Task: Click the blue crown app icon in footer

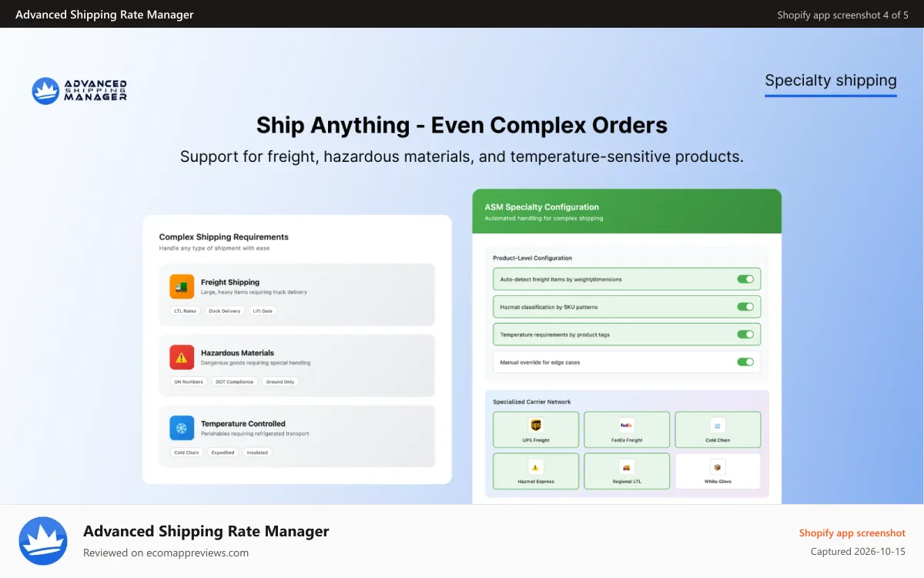Action: (x=43, y=541)
